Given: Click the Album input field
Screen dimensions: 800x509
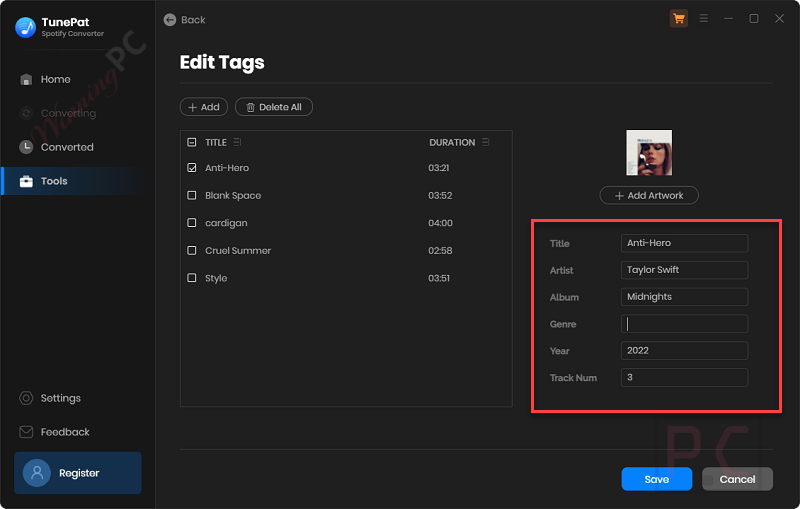Looking at the screenshot, I should click(684, 297).
